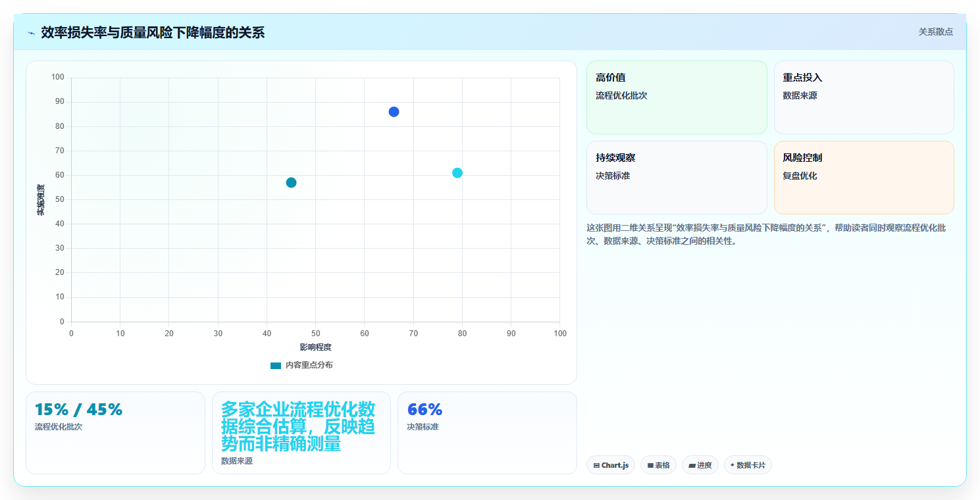Viewport: 980px width, 500px height.
Task: Open the 风险控制 quadrant card
Action: [x=864, y=178]
